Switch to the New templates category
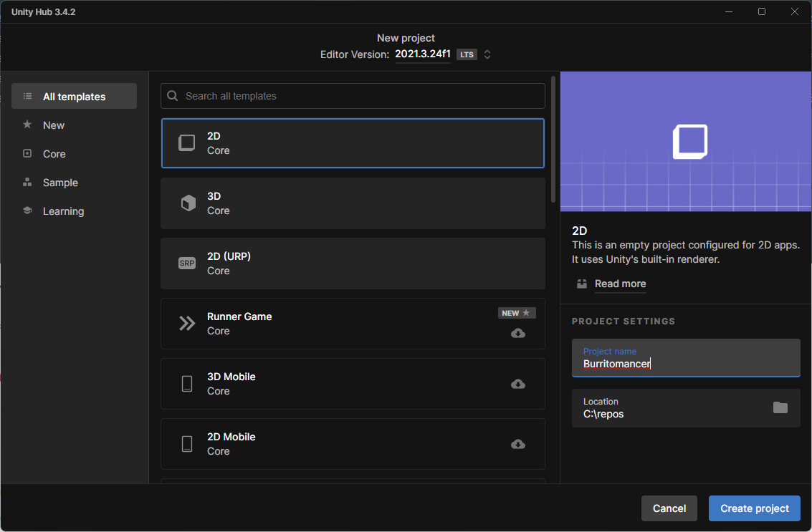The height and width of the screenshot is (532, 812). tap(54, 125)
